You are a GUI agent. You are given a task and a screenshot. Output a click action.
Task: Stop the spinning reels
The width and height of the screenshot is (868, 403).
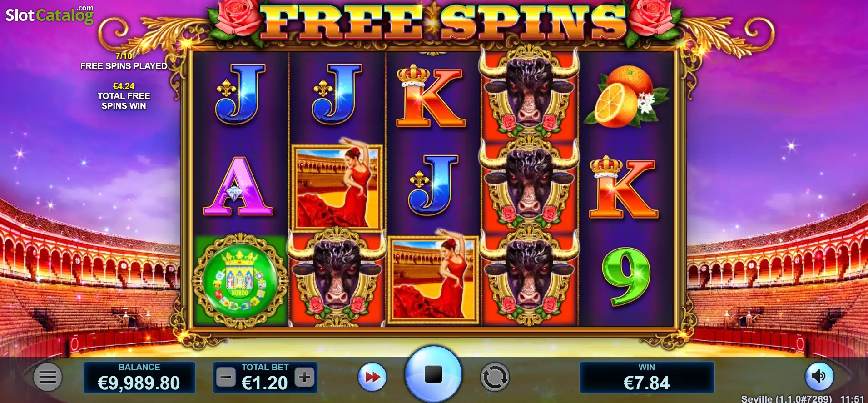click(x=433, y=374)
